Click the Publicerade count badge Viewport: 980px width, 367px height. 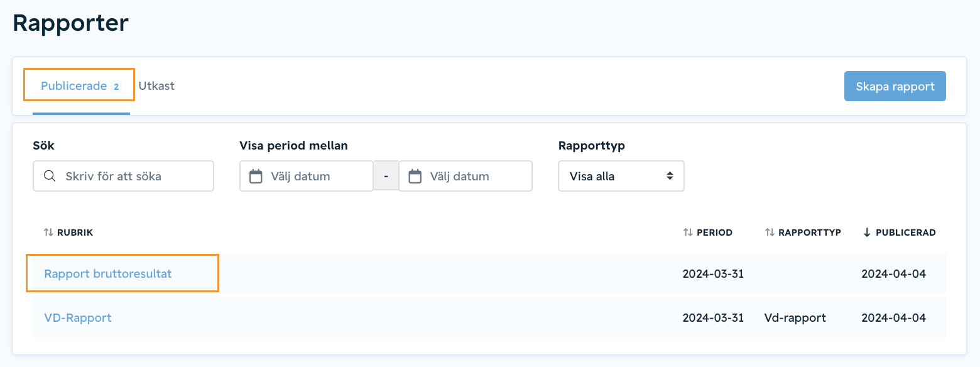pyautogui.click(x=116, y=87)
